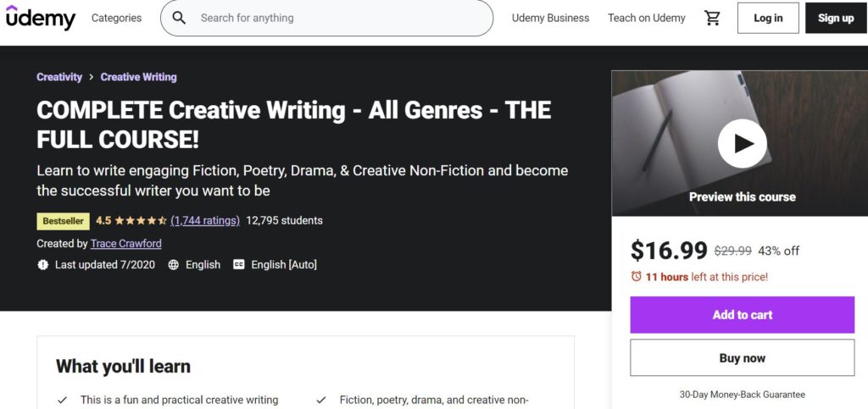Screen dimensions: 868x409
Task: Click the Buy now button
Action: click(x=742, y=357)
